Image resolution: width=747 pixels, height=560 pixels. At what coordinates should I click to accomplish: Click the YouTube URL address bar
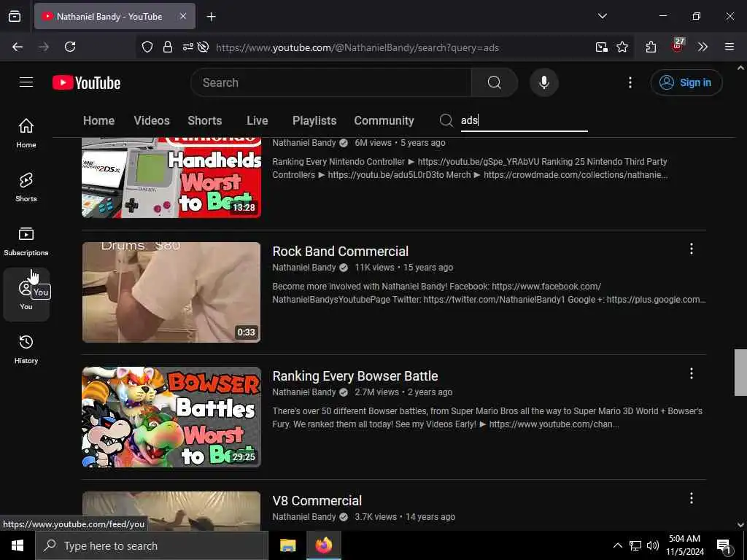(357, 47)
